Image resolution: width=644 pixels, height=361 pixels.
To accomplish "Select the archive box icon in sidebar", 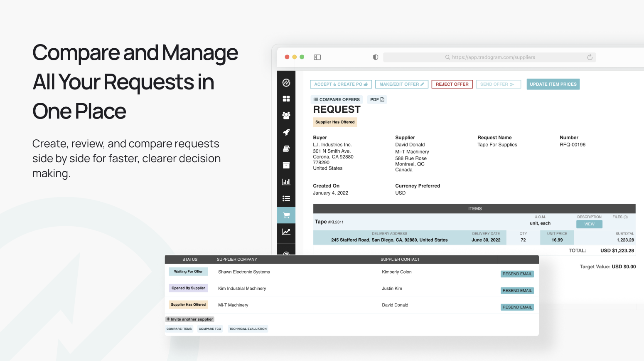I will 286,166.
